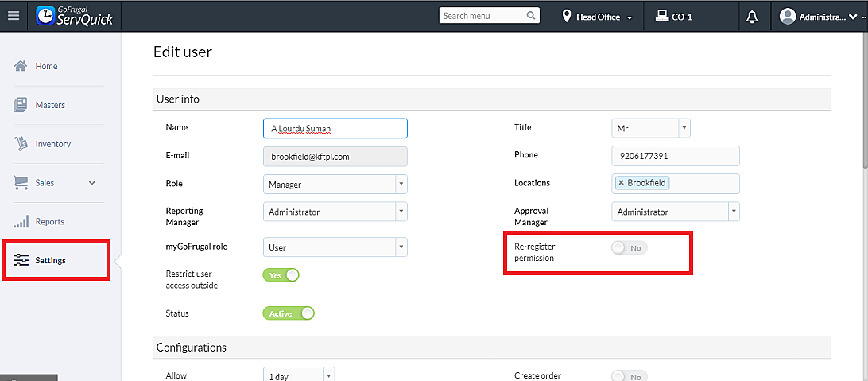Toggle Re-register permission switch
The image size is (868, 381).
pos(629,248)
